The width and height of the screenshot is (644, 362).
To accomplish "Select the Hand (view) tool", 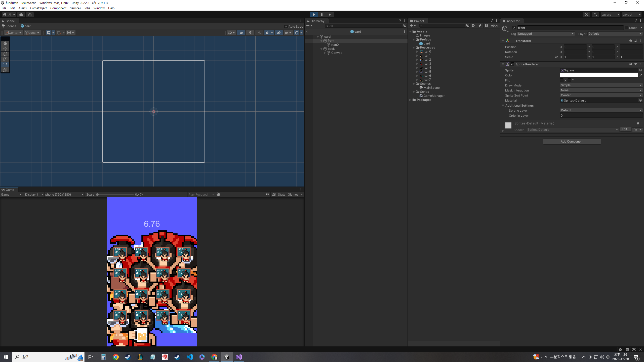I will coord(5,43).
